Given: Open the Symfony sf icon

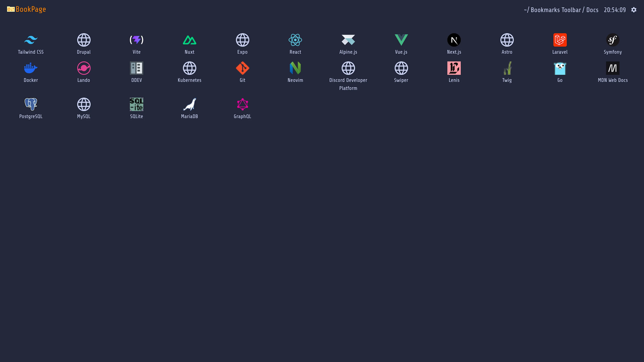Looking at the screenshot, I should [x=613, y=40].
